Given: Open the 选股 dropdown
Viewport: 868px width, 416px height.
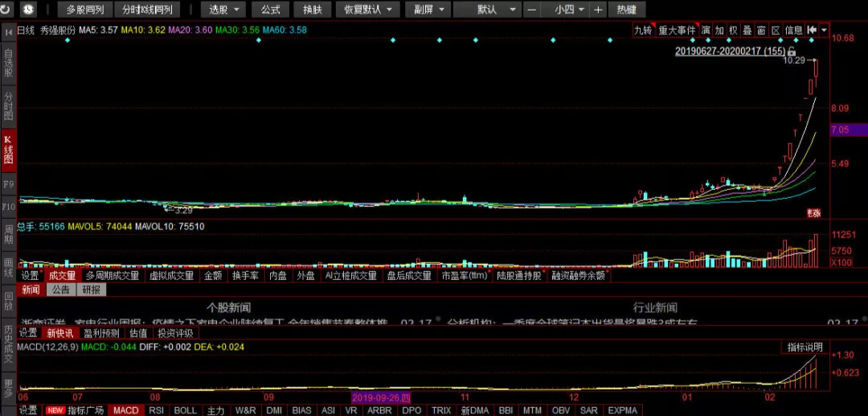Looking at the screenshot, I should (x=223, y=10).
